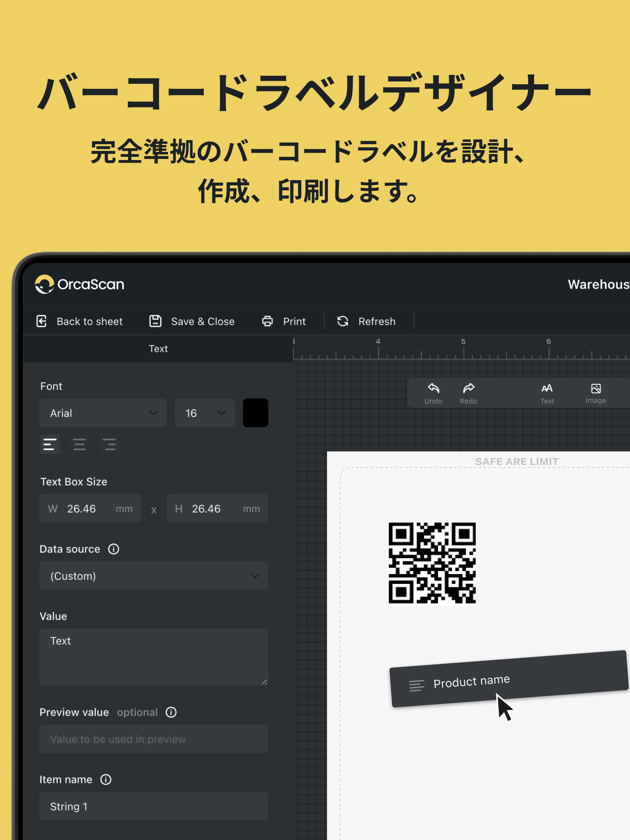This screenshot has height=840, width=630.
Task: Edit text box height field
Action: [x=217, y=509]
